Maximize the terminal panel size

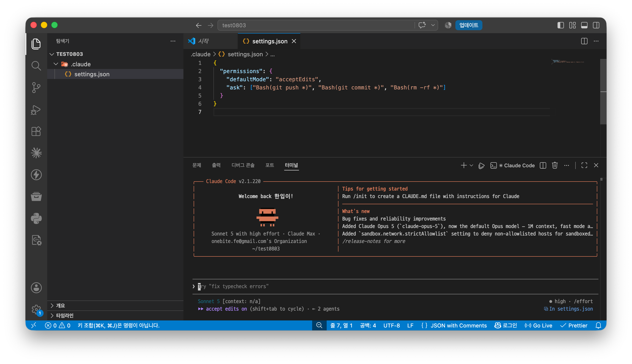[x=584, y=165]
